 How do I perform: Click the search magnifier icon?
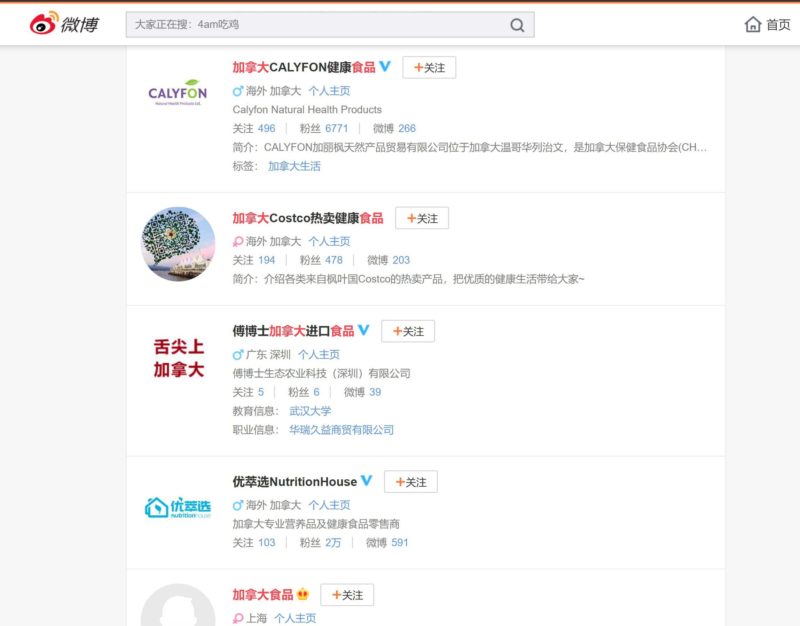pos(517,25)
